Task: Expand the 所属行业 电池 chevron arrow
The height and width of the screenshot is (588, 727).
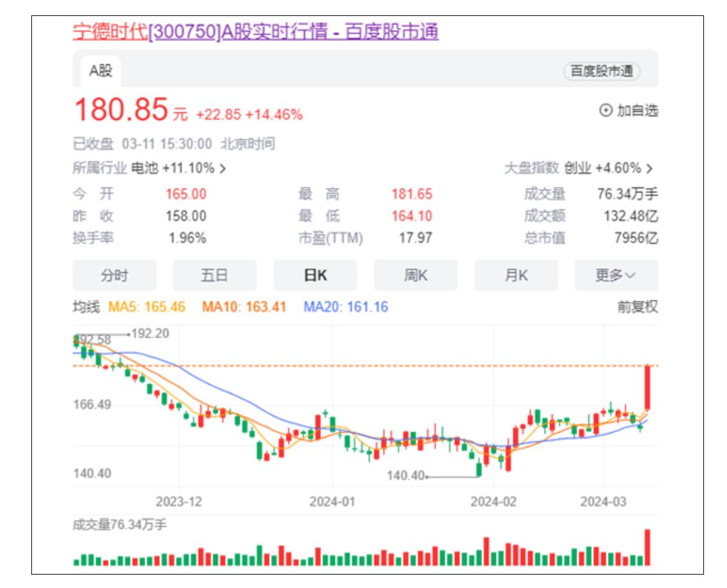Action: pyautogui.click(x=223, y=168)
